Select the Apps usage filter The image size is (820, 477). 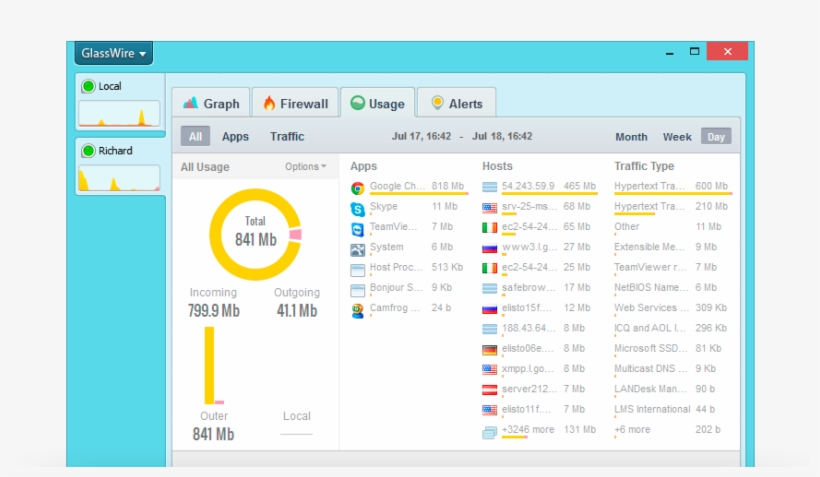[235, 137]
